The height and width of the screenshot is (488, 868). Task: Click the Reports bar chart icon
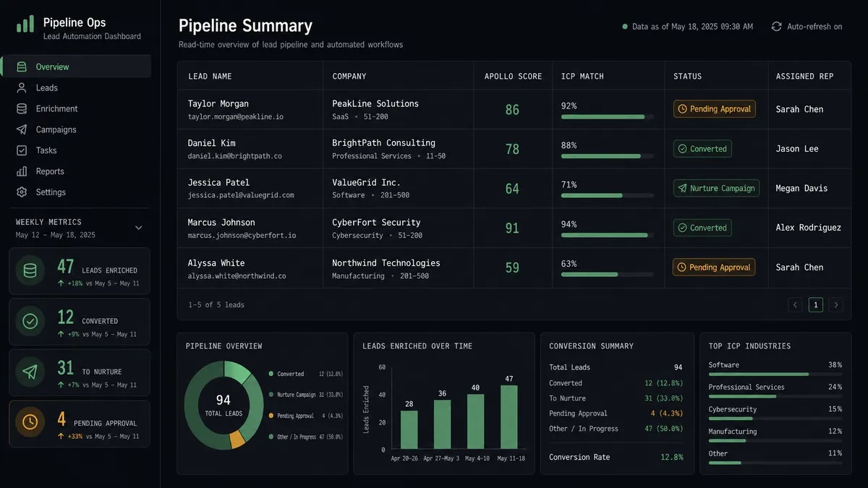[x=22, y=171]
